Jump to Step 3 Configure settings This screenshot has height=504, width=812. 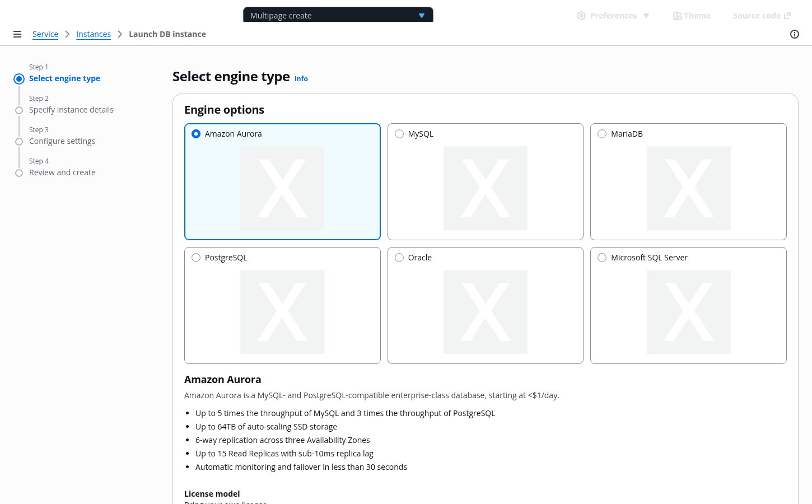62,141
